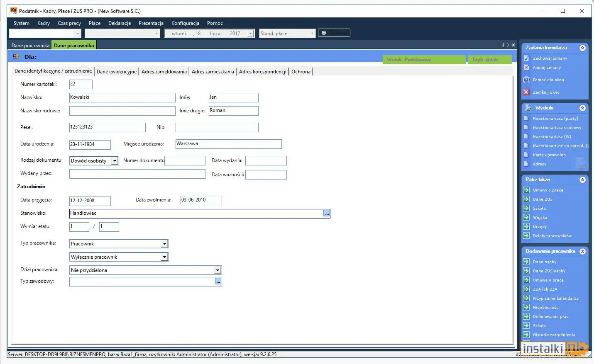Click the Umowy o pracę arrow icon
This screenshot has height=364, width=594.
[526, 190]
